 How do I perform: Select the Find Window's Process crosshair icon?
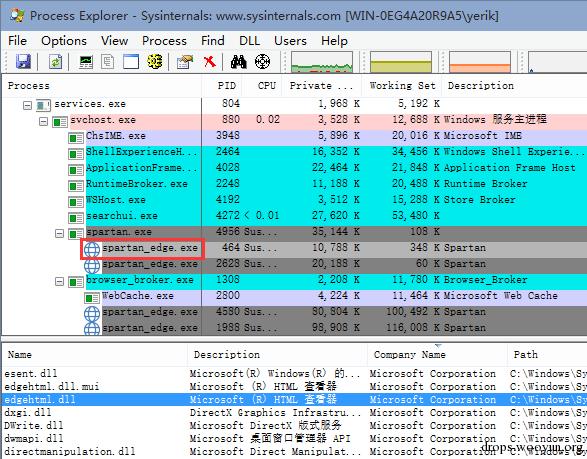262,61
